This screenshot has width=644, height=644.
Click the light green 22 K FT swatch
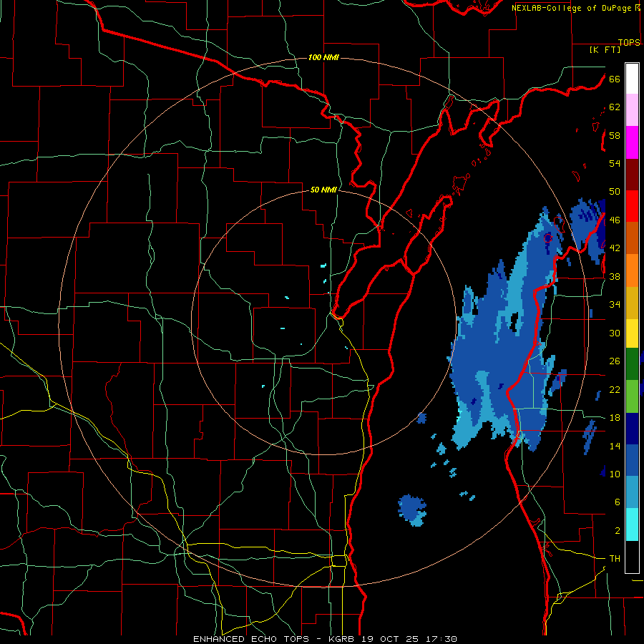coord(632,396)
